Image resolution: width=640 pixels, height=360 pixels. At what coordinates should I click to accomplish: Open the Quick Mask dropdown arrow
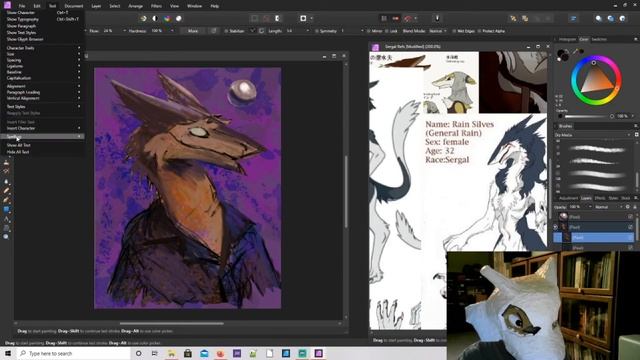(311, 18)
